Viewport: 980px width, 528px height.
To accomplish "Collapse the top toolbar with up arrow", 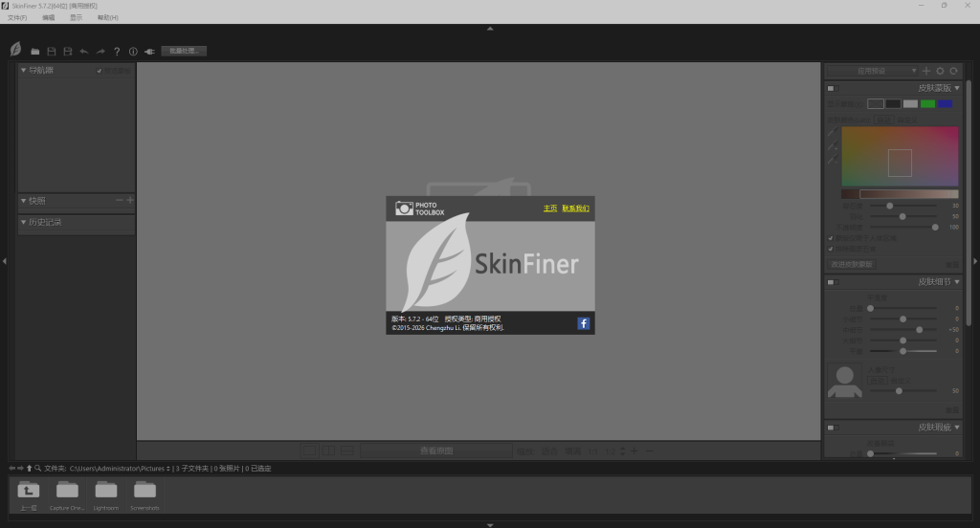I will (x=490, y=28).
